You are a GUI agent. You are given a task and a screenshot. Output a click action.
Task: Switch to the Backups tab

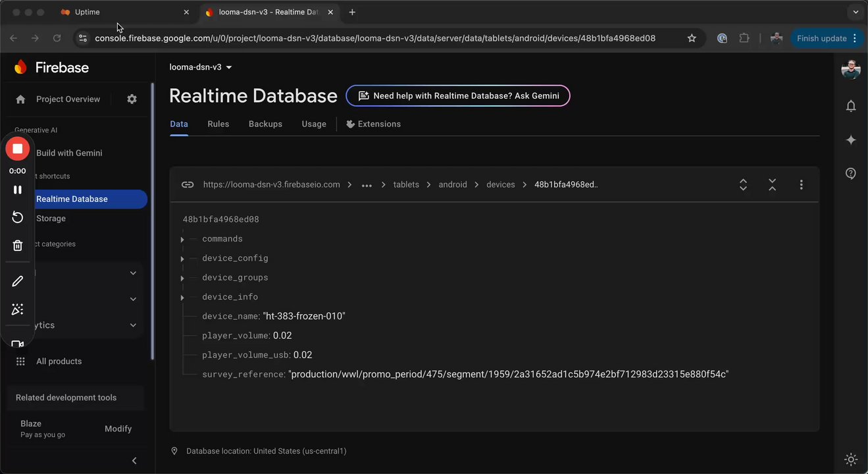click(x=265, y=124)
